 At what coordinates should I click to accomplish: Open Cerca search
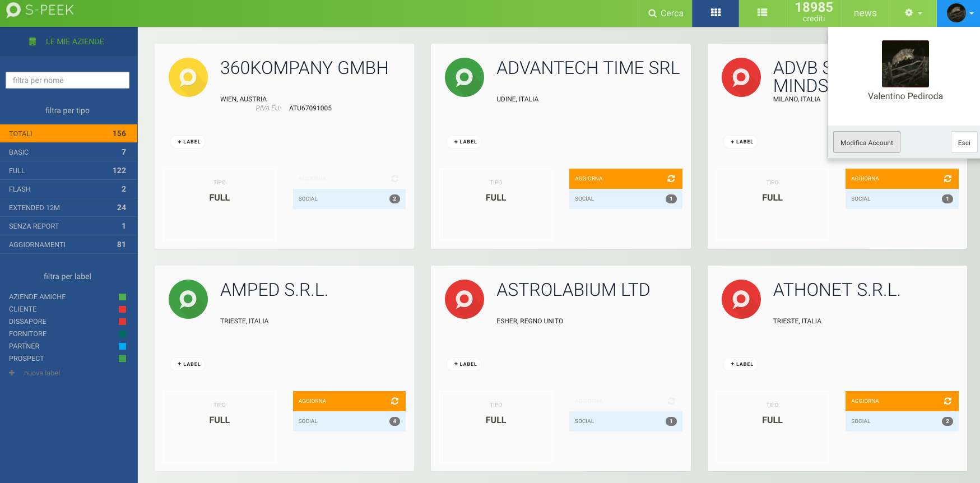click(665, 13)
